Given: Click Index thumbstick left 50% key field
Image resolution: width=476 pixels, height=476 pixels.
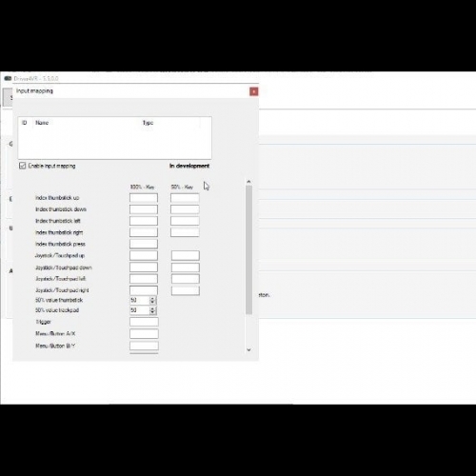Looking at the screenshot, I should [x=185, y=221].
